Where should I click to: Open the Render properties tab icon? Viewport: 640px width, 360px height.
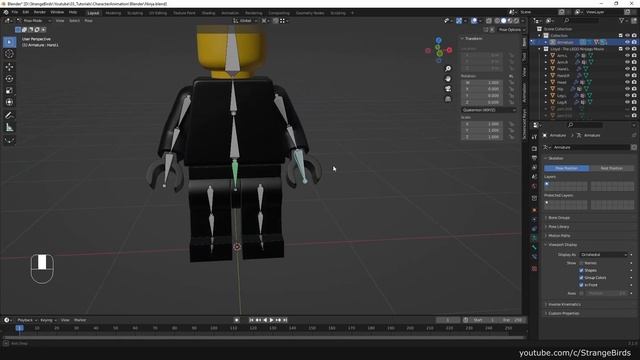(x=534, y=149)
